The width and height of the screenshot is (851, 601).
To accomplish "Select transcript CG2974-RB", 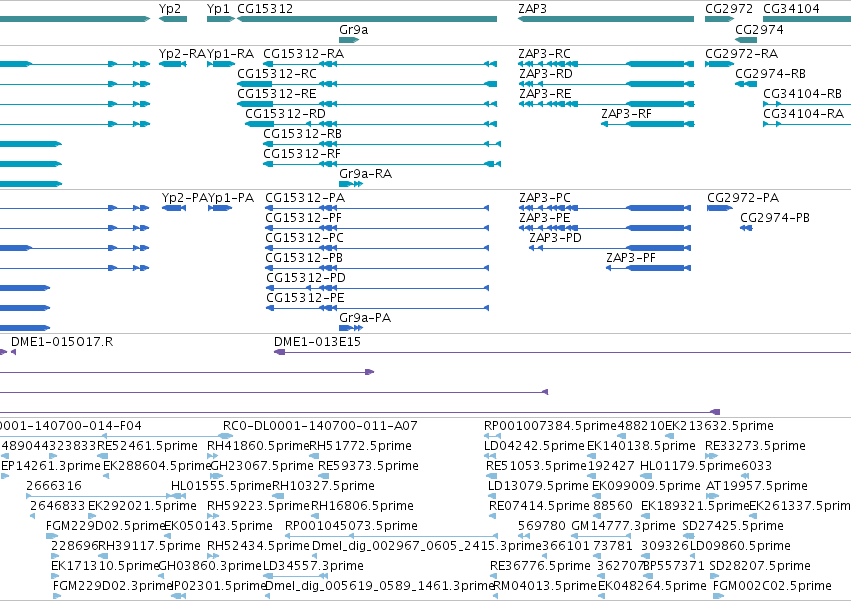I will (x=746, y=84).
